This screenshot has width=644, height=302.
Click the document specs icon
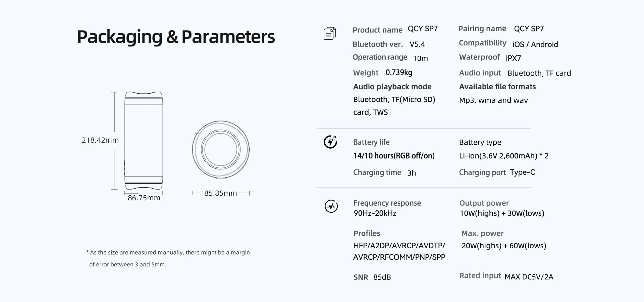[329, 34]
